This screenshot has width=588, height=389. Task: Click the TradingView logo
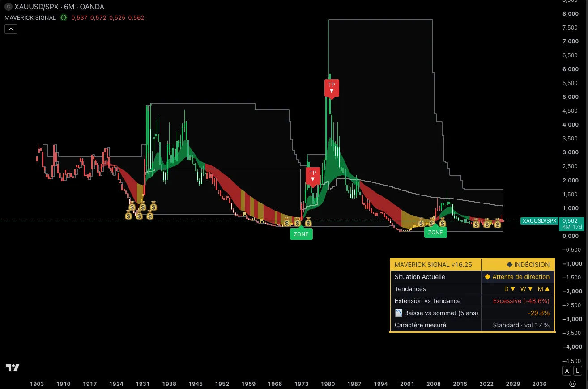(x=13, y=368)
